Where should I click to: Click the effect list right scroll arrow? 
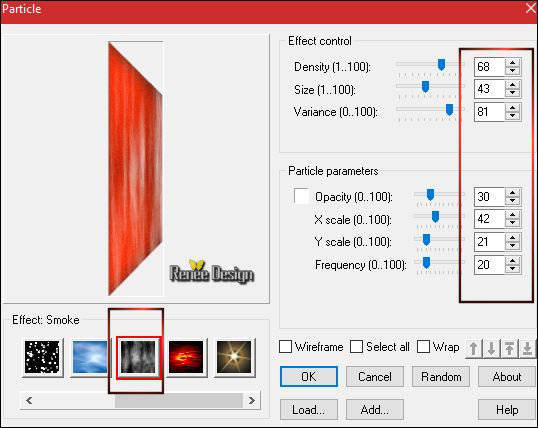(252, 400)
